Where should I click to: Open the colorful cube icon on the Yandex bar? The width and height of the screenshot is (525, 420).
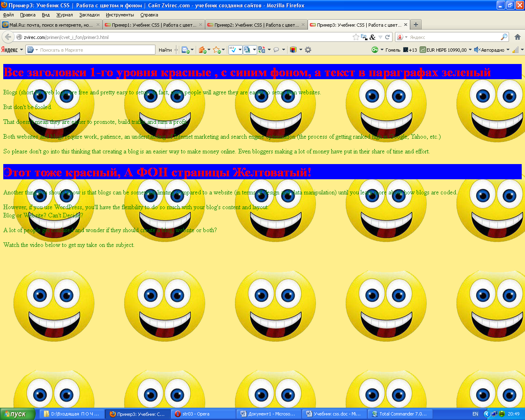pos(293,50)
